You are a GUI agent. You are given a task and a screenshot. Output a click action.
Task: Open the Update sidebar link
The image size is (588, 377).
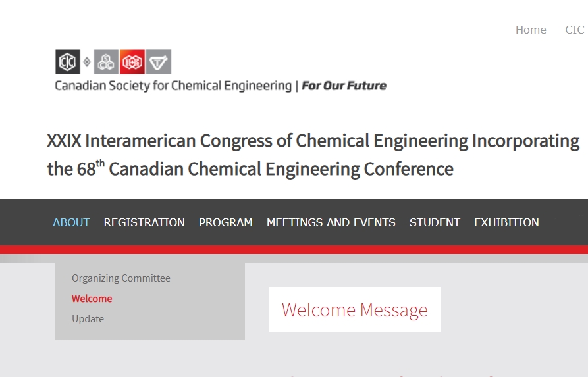(x=88, y=319)
